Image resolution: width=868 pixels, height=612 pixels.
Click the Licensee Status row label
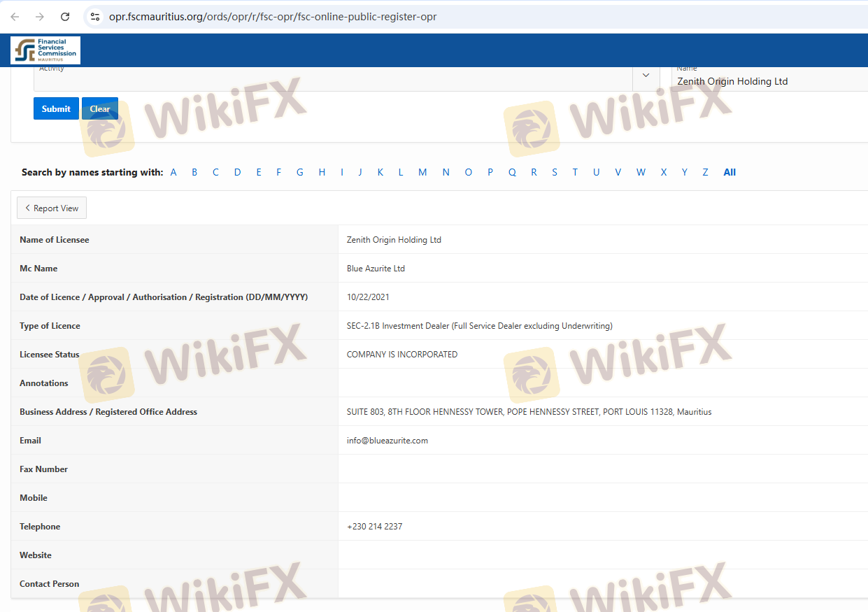pyautogui.click(x=50, y=355)
